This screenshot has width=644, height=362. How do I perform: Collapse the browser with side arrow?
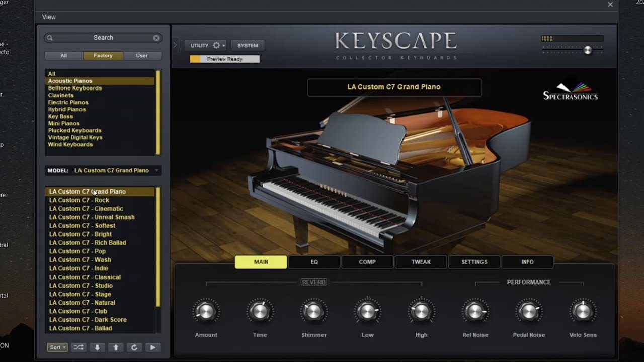coord(175,45)
